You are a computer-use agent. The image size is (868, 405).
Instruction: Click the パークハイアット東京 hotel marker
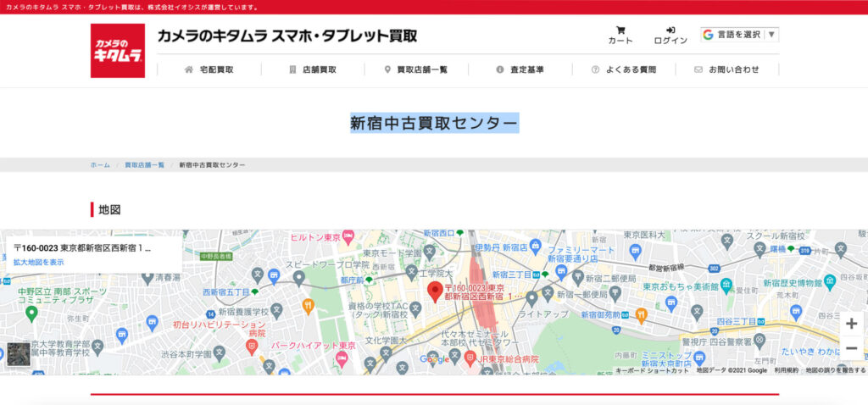(x=342, y=359)
